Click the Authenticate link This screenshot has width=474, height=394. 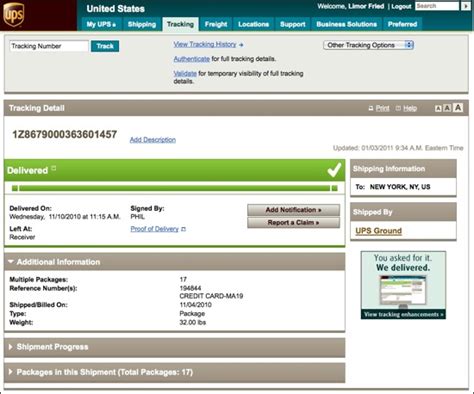[192, 59]
